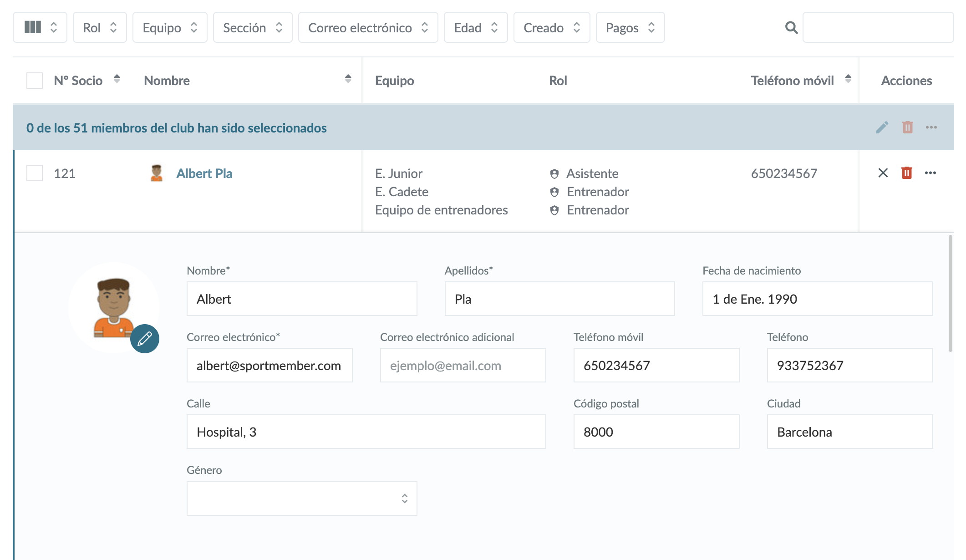The width and height of the screenshot is (966, 560).
Task: Open the Pagos filter dropdown
Action: pos(630,28)
